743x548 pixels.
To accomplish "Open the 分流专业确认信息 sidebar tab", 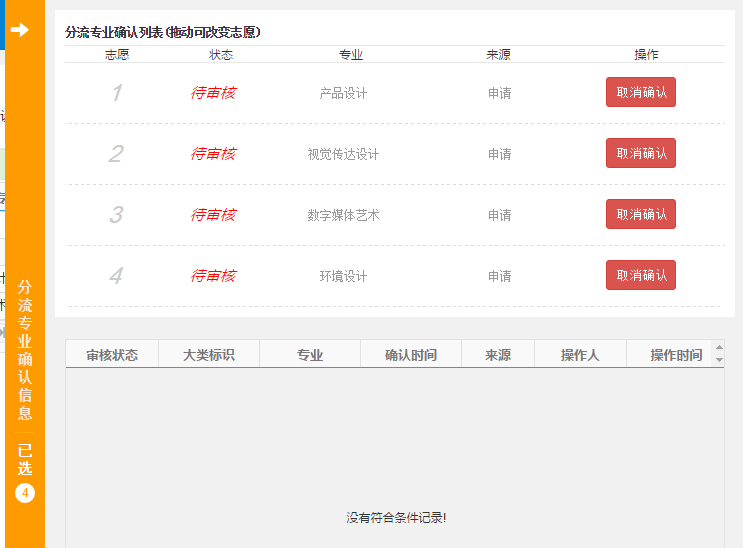I will click(25, 350).
